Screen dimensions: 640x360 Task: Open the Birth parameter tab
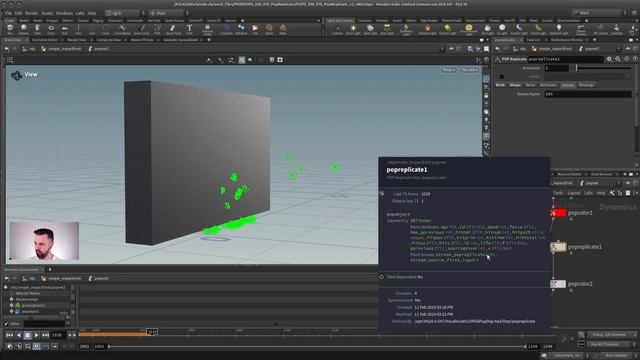tap(500, 85)
